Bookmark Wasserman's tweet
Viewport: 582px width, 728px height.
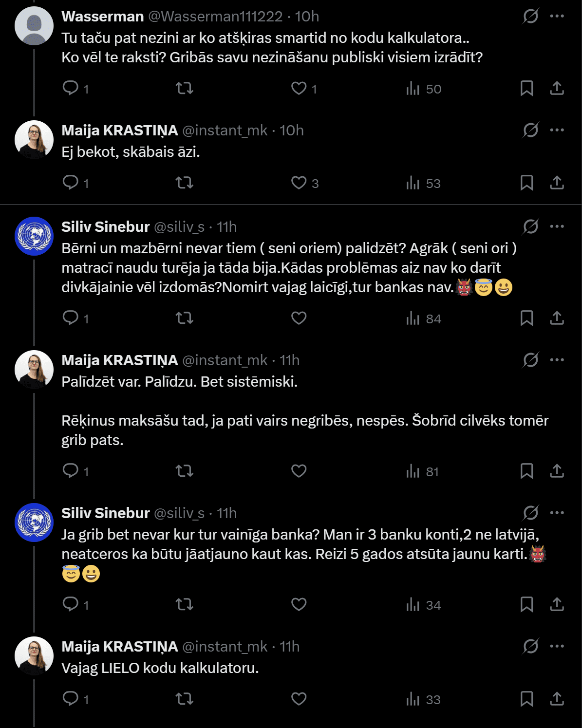(526, 88)
